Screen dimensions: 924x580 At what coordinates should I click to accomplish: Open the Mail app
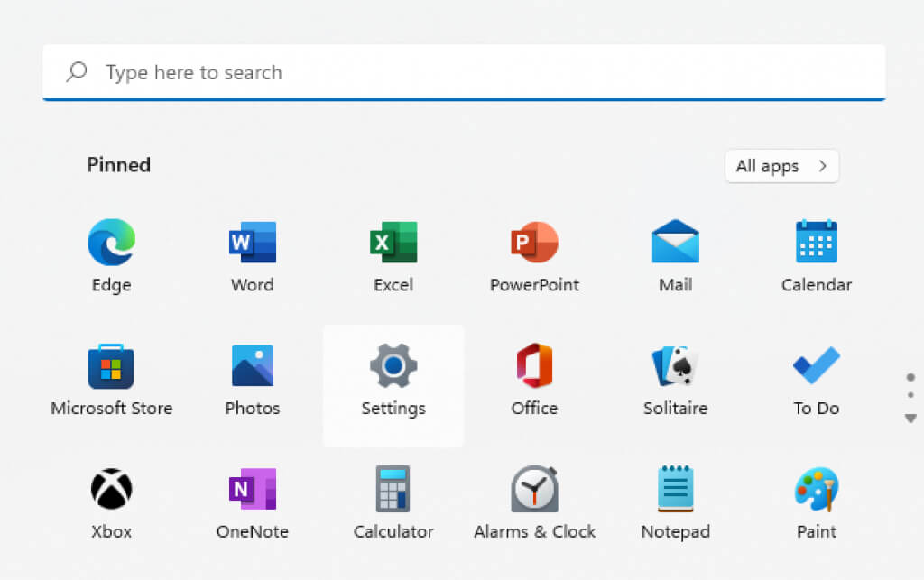coord(675,243)
